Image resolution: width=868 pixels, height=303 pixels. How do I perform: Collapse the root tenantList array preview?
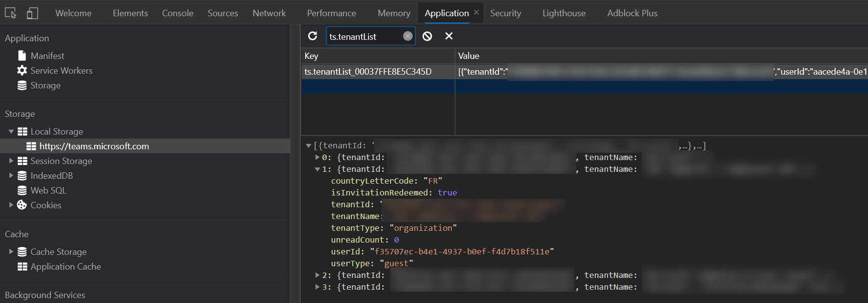tap(309, 145)
